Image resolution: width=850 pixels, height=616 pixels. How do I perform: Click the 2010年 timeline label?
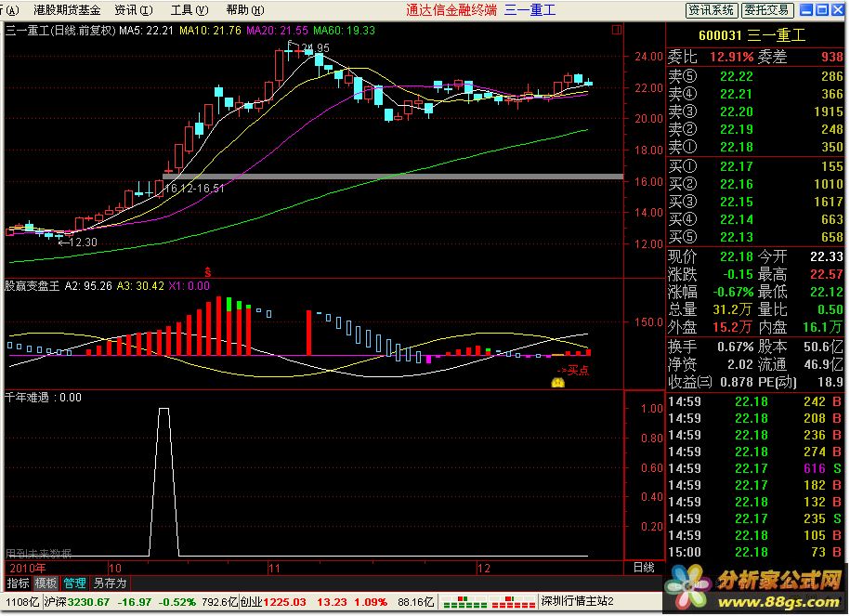28,569
